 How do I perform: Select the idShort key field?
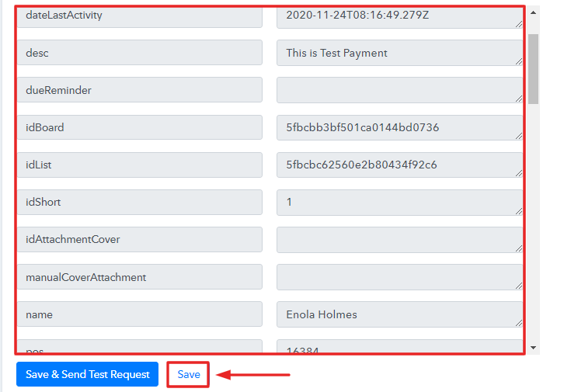pos(140,202)
